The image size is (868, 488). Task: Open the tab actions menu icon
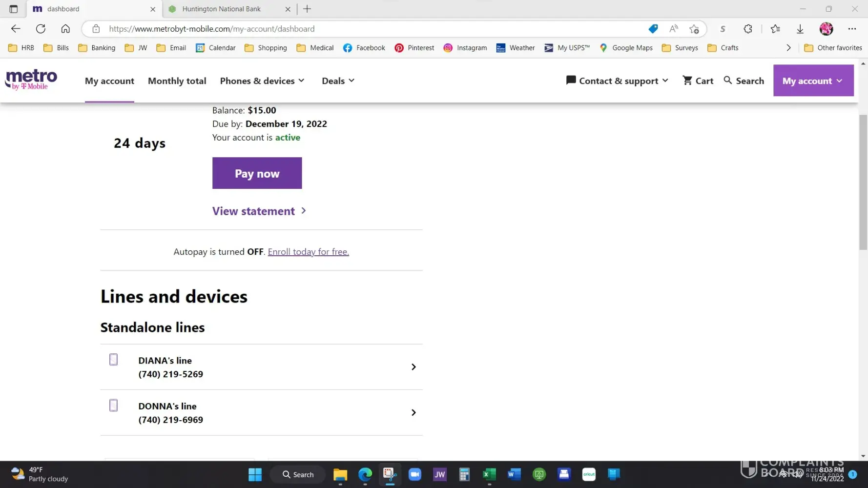(x=14, y=9)
